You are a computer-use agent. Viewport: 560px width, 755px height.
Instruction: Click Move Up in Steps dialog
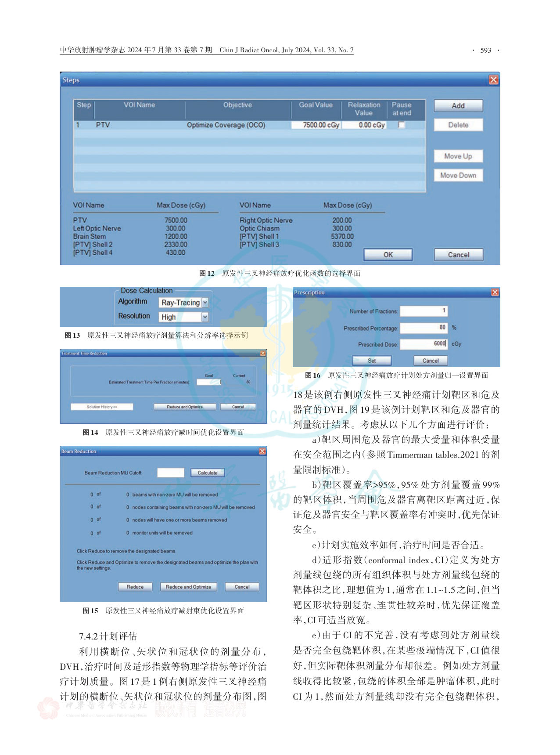[458, 156]
